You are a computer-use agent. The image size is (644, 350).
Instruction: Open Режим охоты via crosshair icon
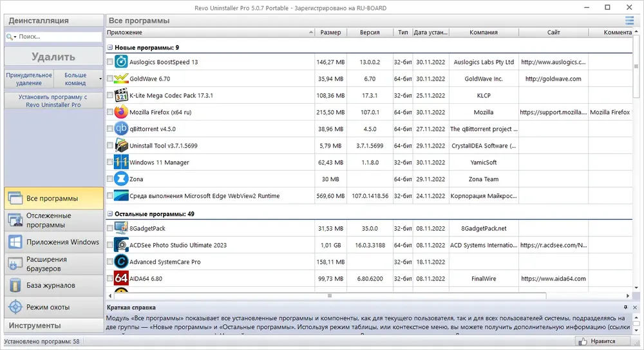(15, 307)
